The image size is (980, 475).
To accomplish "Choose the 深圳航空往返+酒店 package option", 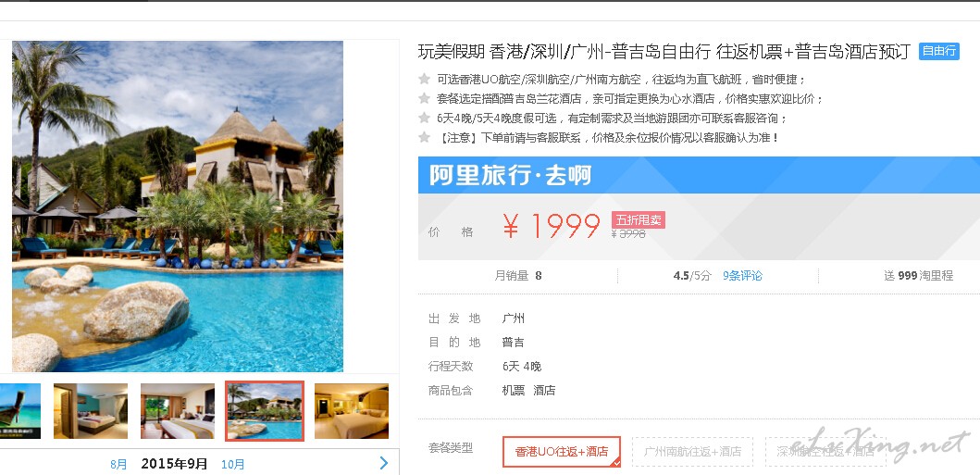I will coord(825,451).
